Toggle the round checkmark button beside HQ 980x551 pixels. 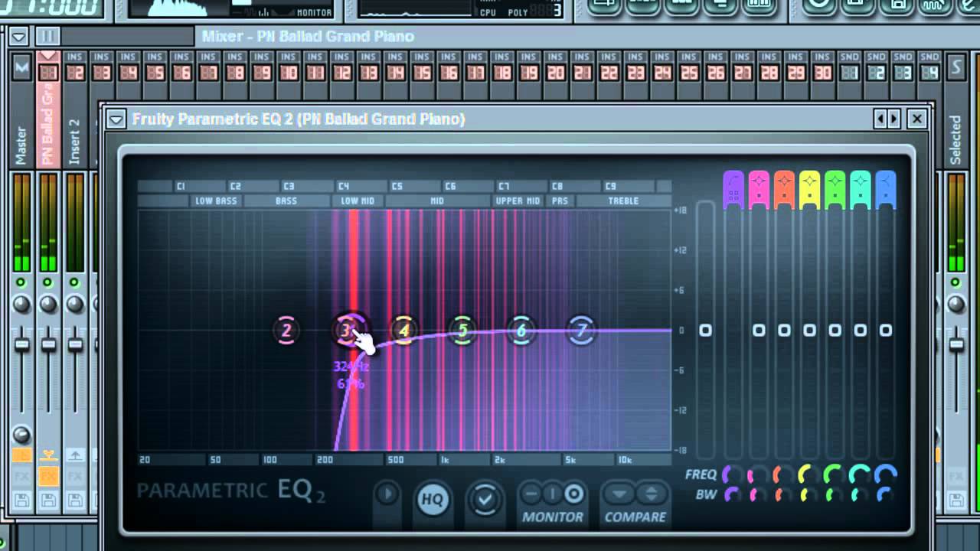coord(485,500)
